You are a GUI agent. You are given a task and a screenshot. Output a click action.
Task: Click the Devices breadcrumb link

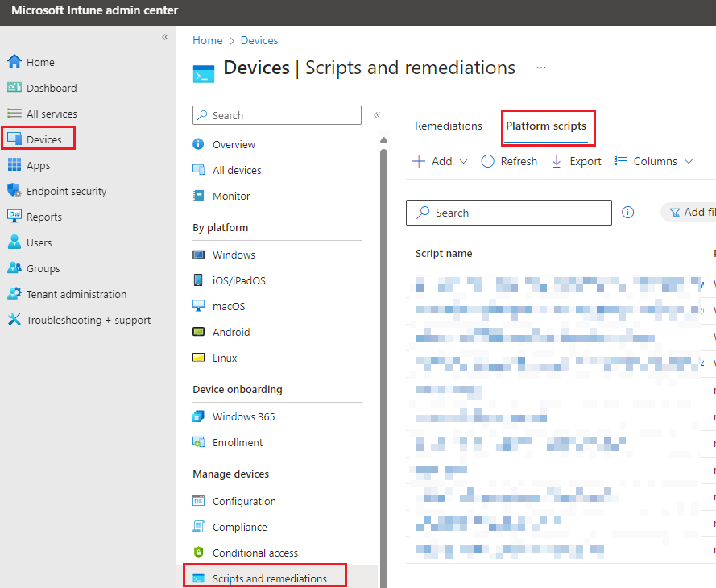(x=259, y=40)
